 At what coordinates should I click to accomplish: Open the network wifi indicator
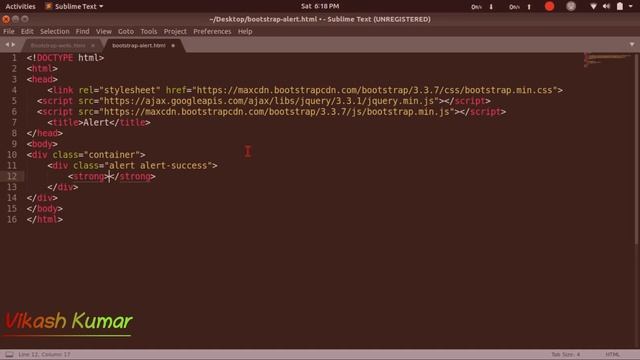tap(593, 6)
